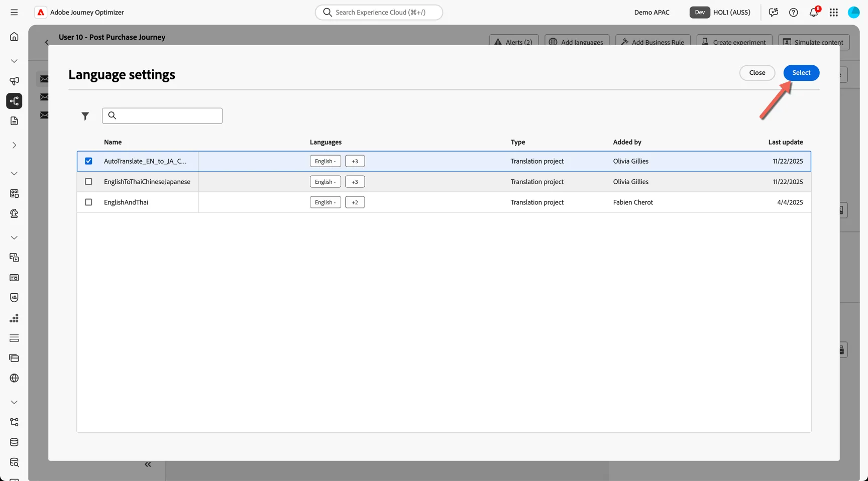Click English tag in EnglishAndThai row
This screenshot has width=868, height=481.
pos(325,202)
